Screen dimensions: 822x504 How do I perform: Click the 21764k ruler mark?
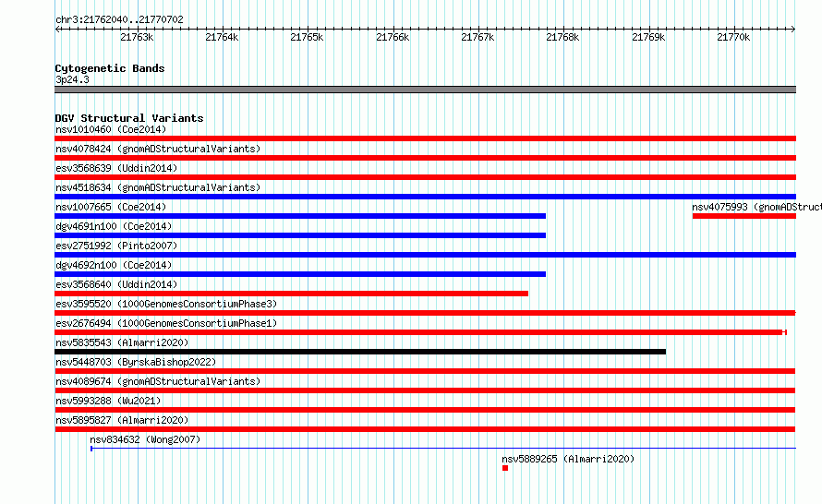222,37
